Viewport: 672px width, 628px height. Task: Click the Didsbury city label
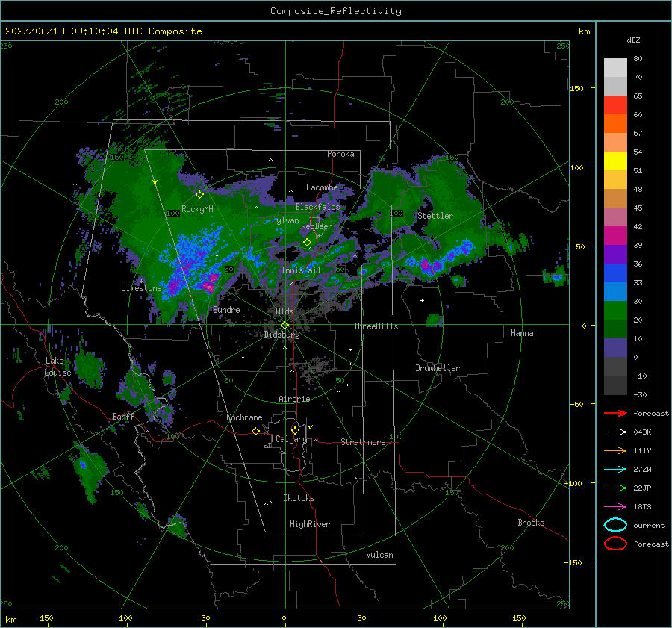281,335
